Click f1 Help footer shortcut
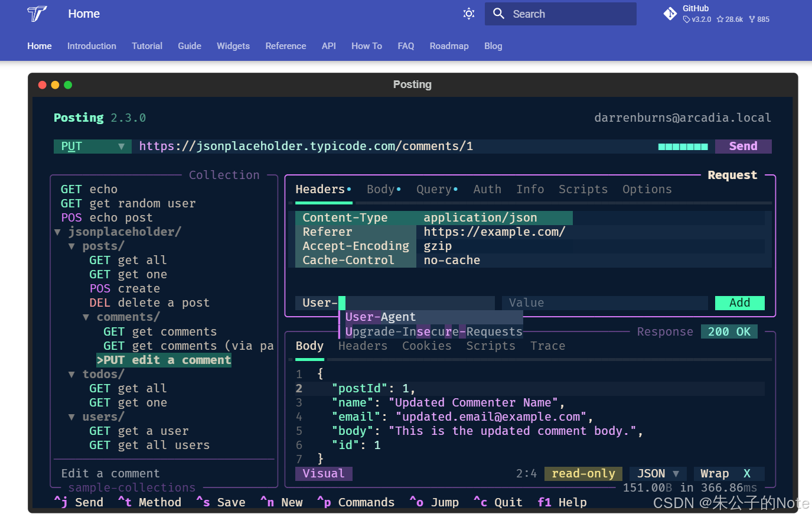This screenshot has width=812, height=517. click(x=562, y=502)
